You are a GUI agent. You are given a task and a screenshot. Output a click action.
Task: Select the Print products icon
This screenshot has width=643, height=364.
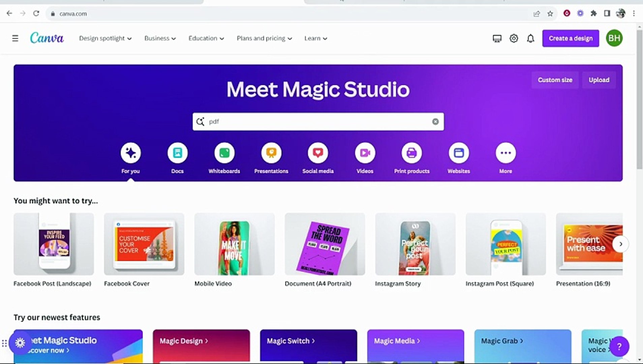(x=411, y=153)
